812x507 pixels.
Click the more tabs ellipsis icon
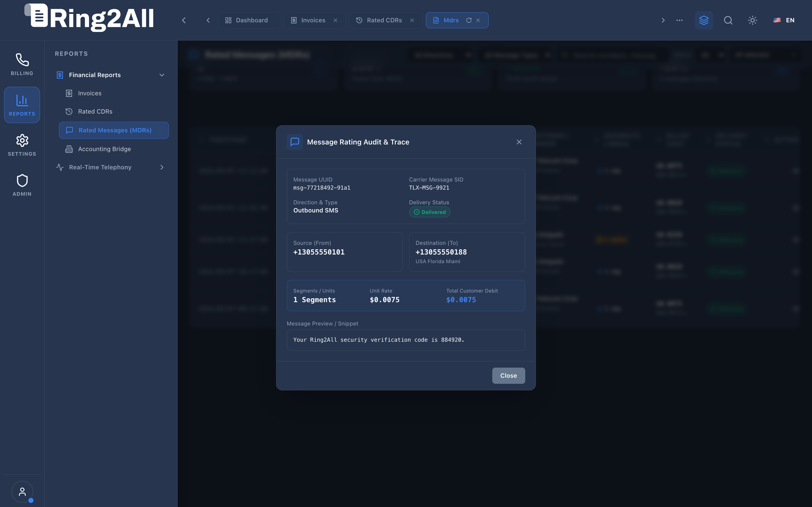coord(680,20)
